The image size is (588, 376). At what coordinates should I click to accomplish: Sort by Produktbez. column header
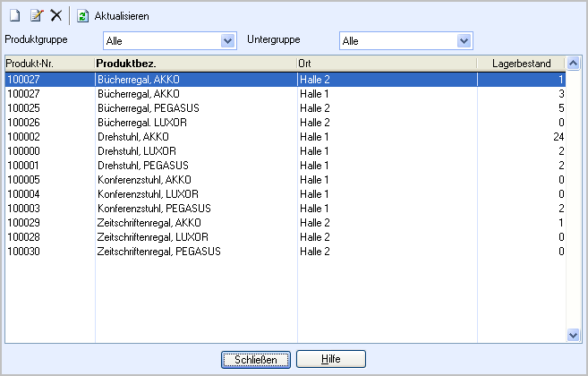click(x=196, y=64)
